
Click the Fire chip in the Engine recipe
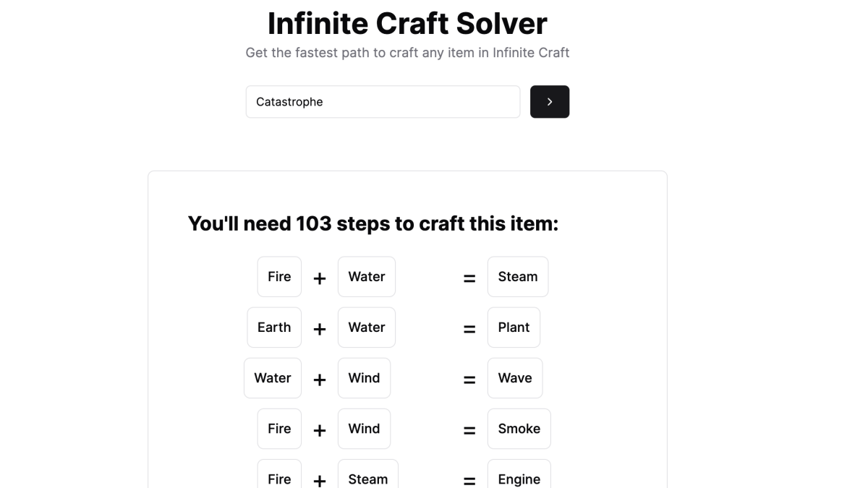pos(279,478)
